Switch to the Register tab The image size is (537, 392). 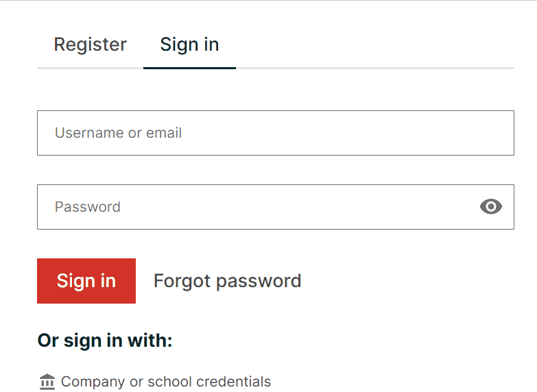[90, 45]
